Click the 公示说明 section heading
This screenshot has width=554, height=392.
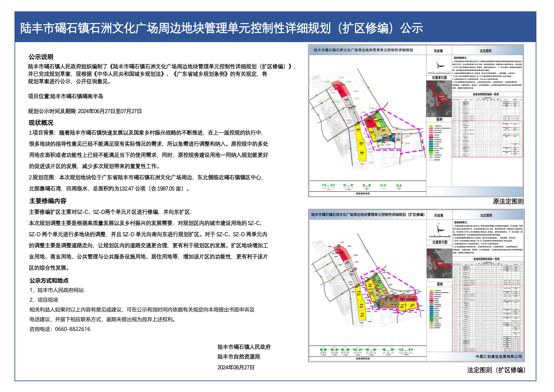pyautogui.click(x=41, y=57)
